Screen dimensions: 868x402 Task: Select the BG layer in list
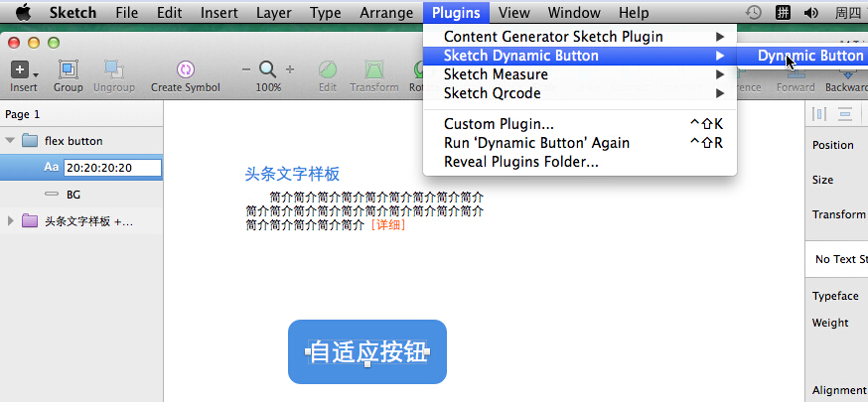[x=73, y=195]
